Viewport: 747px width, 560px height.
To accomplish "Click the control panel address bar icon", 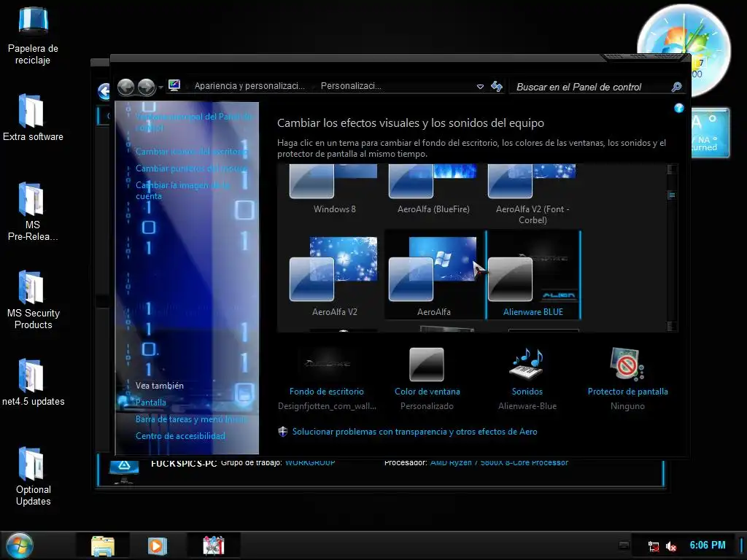I will pyautogui.click(x=174, y=86).
